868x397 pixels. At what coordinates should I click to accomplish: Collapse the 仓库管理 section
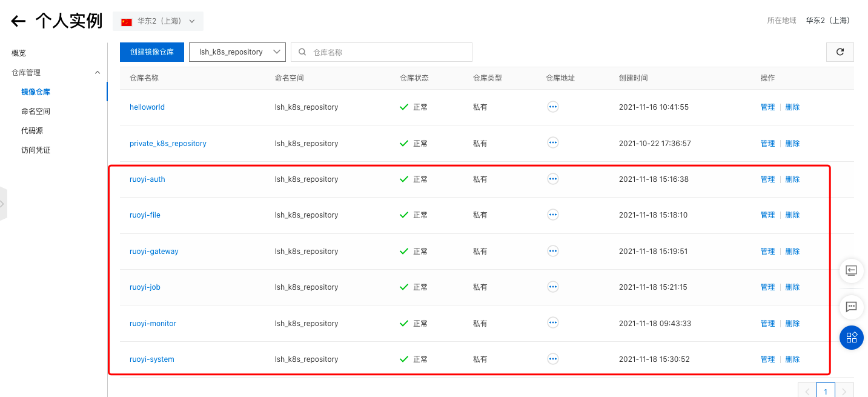click(x=97, y=72)
